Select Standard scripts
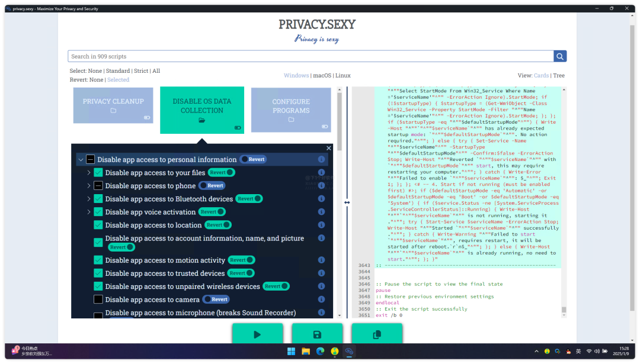Viewport: 640px width, 364px height. point(118,70)
